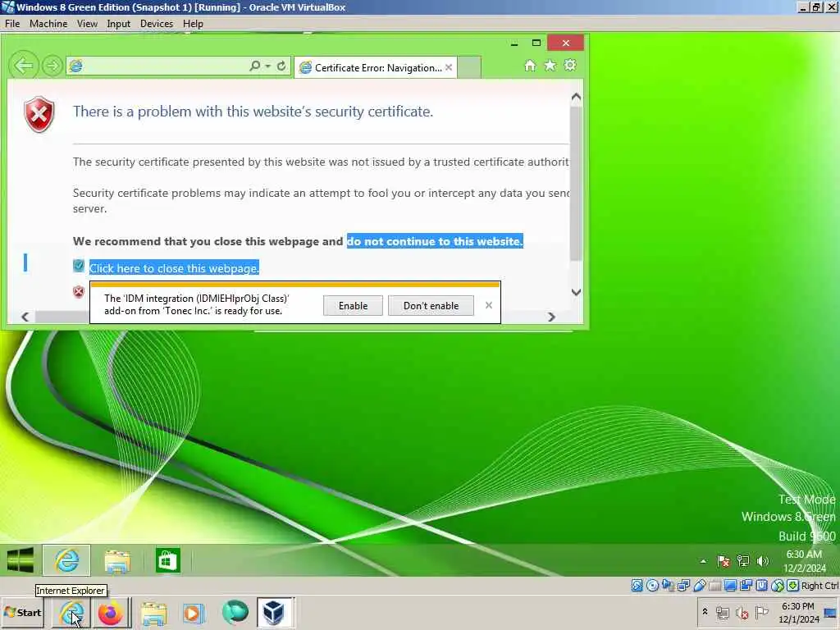This screenshot has width=840, height=630.
Task: Click VirtualBox shared folders indicator
Action: (x=714, y=586)
